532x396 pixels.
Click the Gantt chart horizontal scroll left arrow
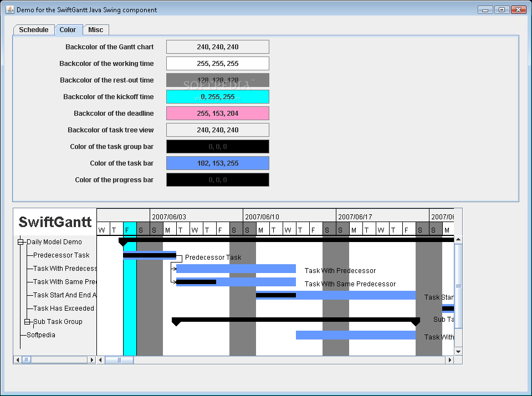pyautogui.click(x=101, y=360)
